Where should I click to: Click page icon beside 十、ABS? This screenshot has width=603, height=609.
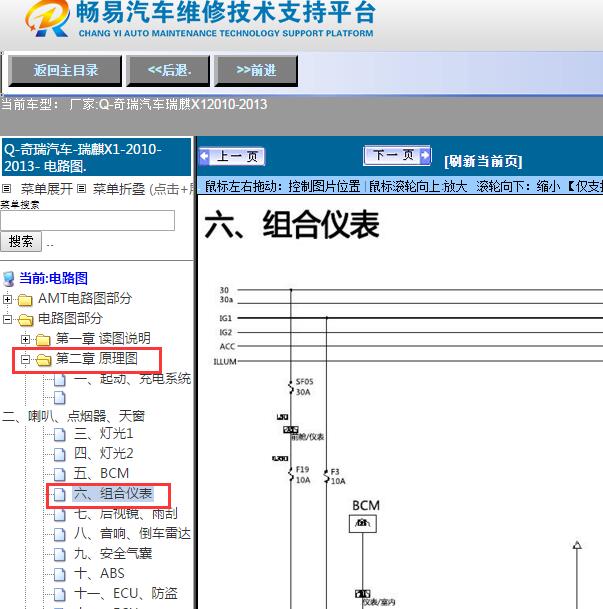(59, 574)
